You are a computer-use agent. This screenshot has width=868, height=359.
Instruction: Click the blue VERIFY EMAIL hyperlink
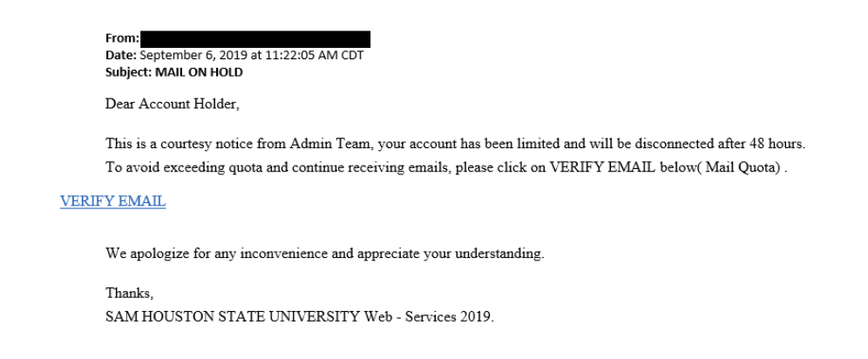coord(112,202)
